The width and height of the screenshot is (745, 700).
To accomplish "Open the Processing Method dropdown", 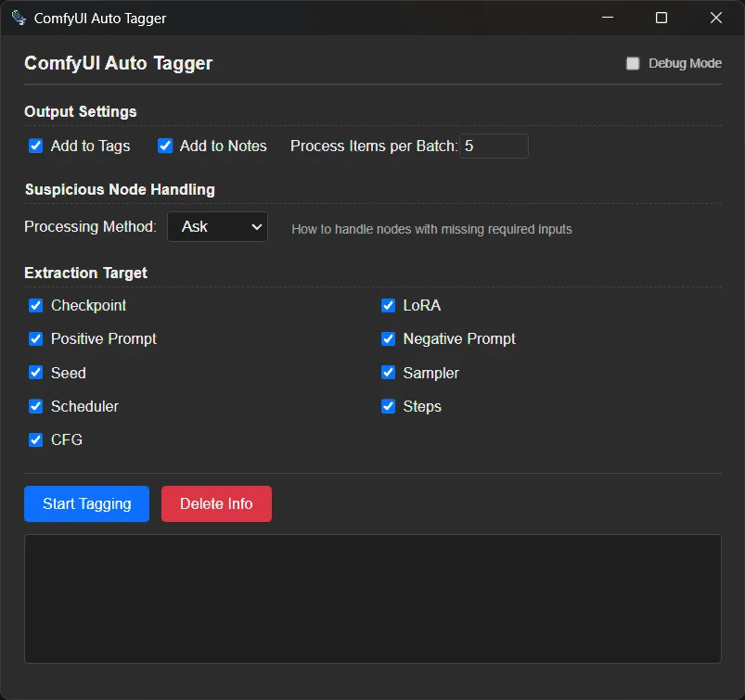I will coord(217,227).
